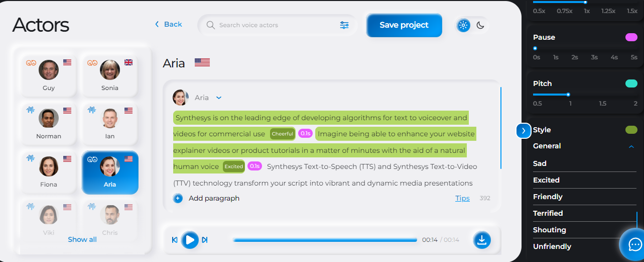Click the UK flag on Sonia's card

(x=128, y=62)
